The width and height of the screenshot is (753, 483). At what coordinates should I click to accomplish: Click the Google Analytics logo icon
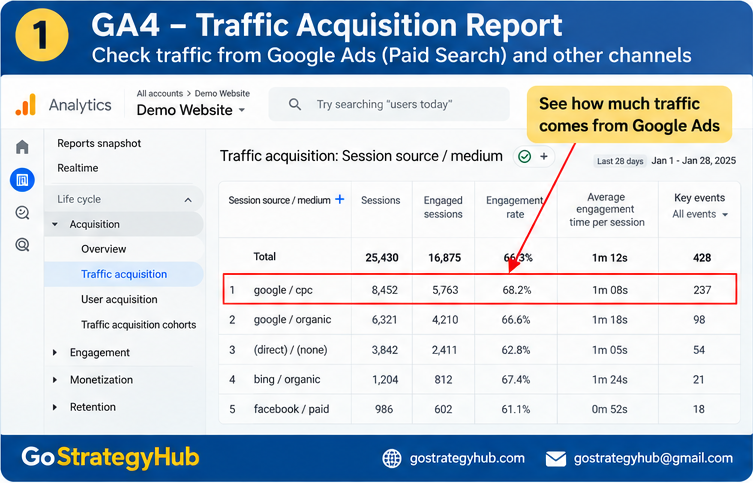(25, 105)
